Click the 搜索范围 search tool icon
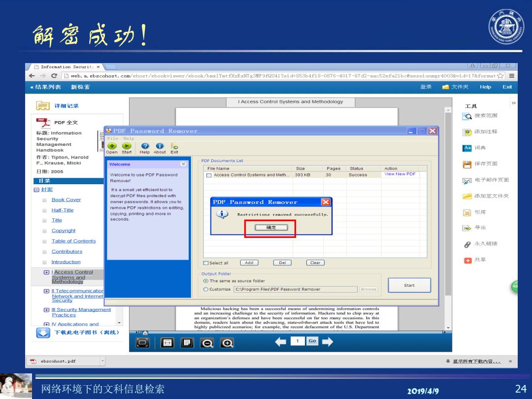 467,116
